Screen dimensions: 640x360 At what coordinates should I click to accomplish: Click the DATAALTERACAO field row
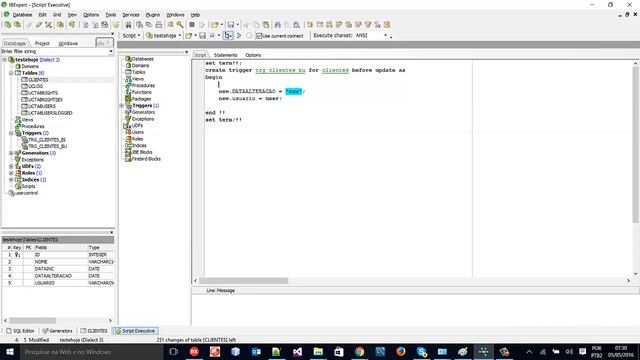pos(58,276)
